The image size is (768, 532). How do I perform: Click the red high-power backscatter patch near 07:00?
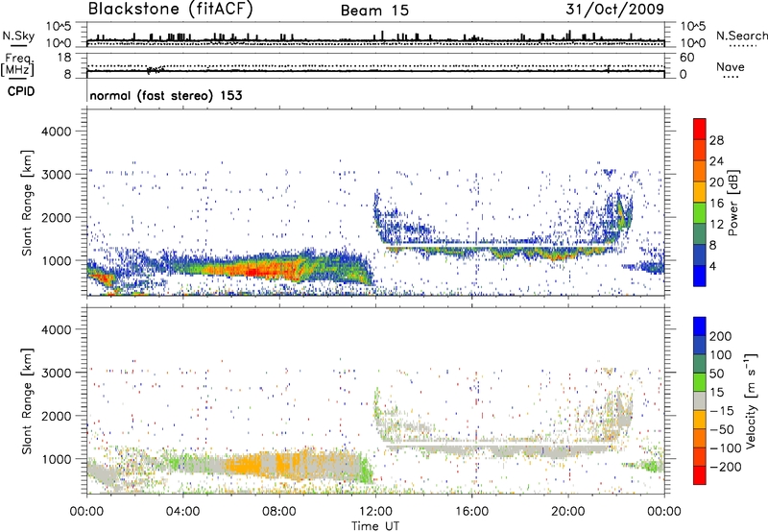click(254, 271)
